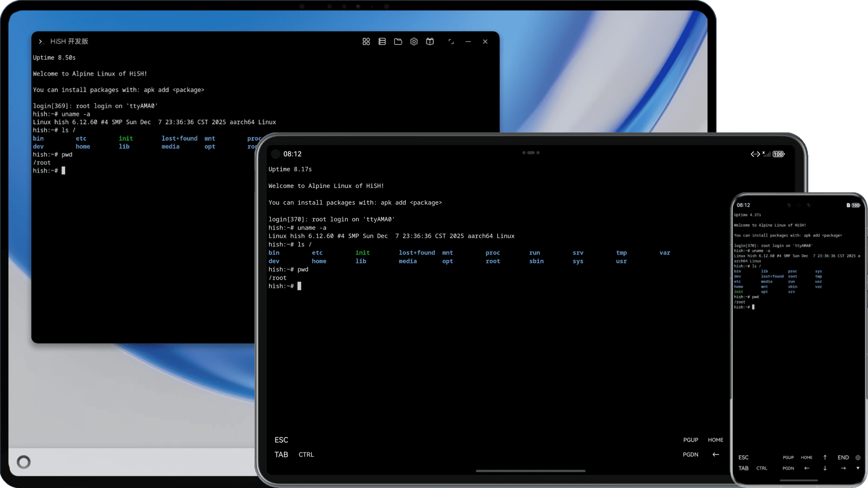Tap the battery 100 indicator on the tablet
This screenshot has width=868, height=488.
778,154
